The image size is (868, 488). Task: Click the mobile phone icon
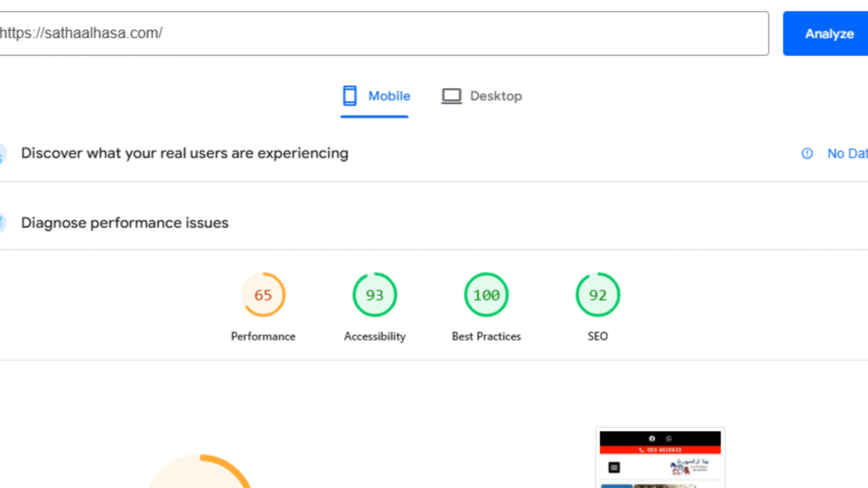tap(349, 96)
